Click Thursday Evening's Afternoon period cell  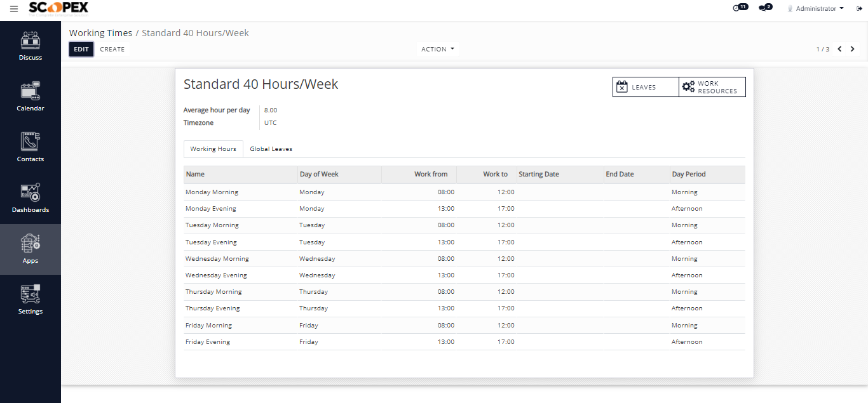pos(687,308)
